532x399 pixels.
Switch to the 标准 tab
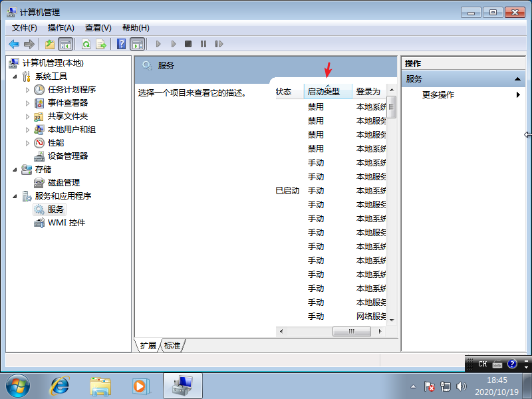click(172, 345)
